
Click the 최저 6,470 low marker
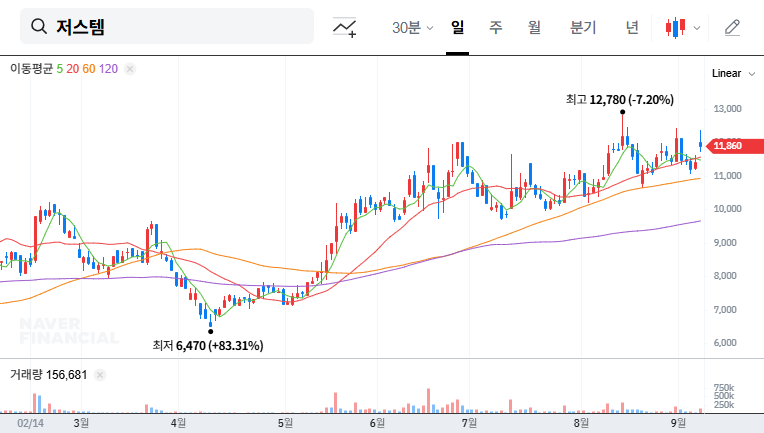click(x=207, y=345)
